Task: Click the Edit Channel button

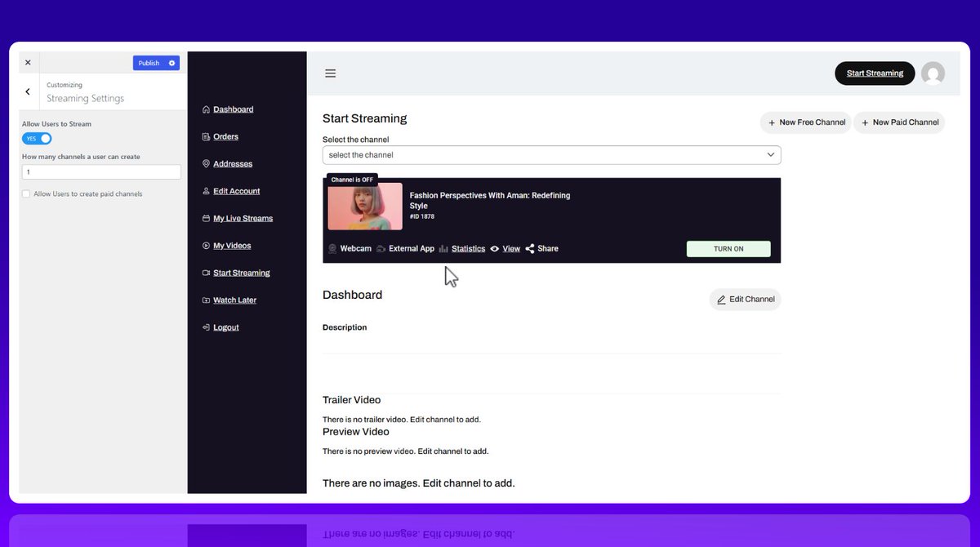Action: (x=744, y=299)
